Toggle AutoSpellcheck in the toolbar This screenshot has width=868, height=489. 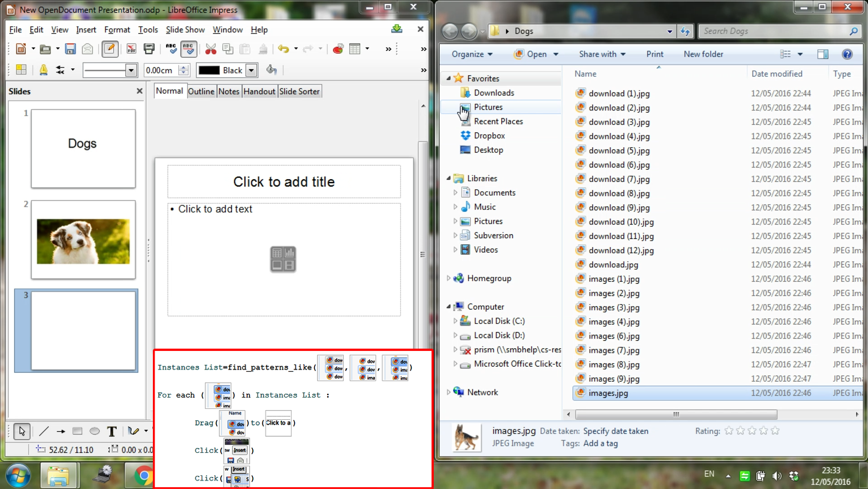189,49
